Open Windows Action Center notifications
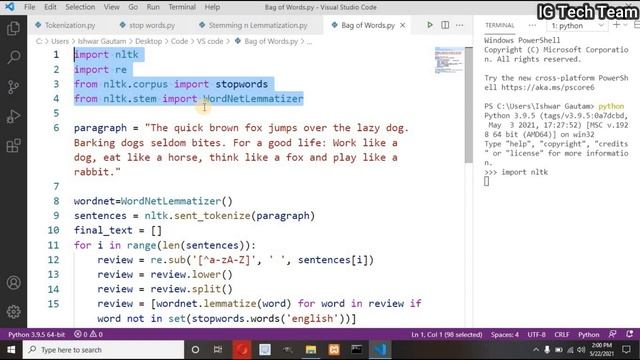The height and width of the screenshot is (360, 640). pos(626,349)
